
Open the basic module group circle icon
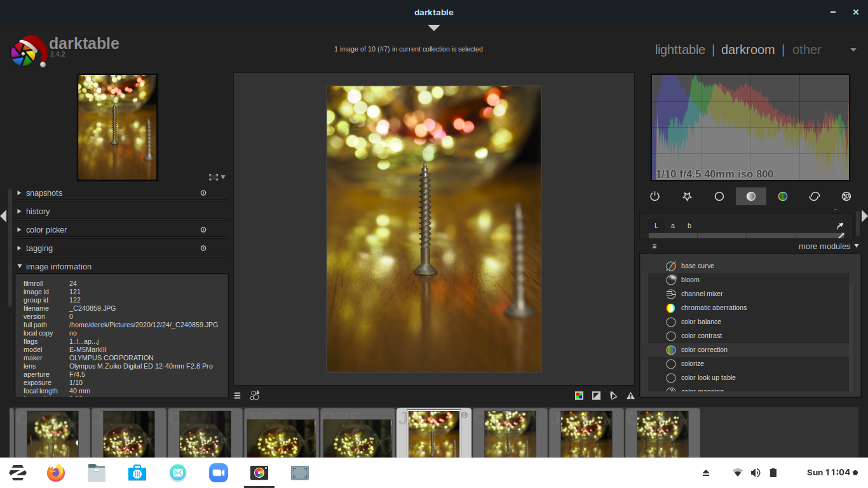(719, 196)
